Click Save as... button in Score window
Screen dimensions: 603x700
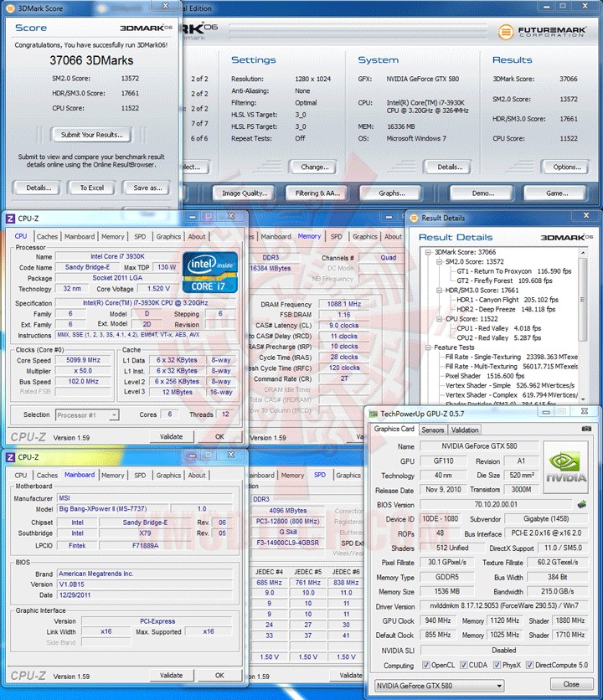click(147, 188)
